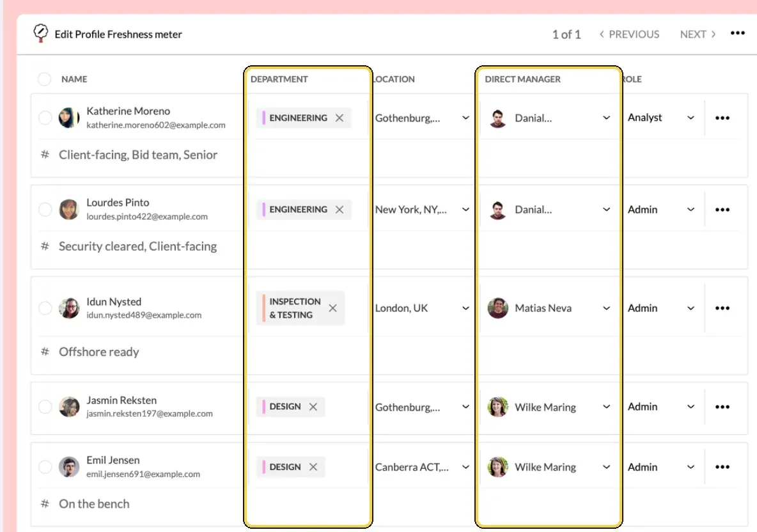Click Katherine Moreno's avatar photo

69,118
